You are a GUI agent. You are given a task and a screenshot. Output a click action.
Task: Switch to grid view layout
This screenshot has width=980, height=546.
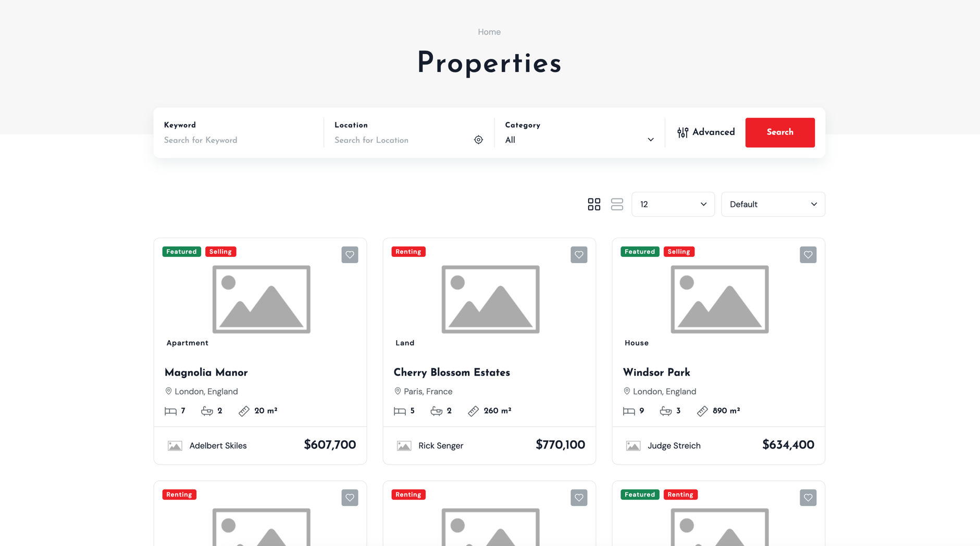(x=594, y=204)
